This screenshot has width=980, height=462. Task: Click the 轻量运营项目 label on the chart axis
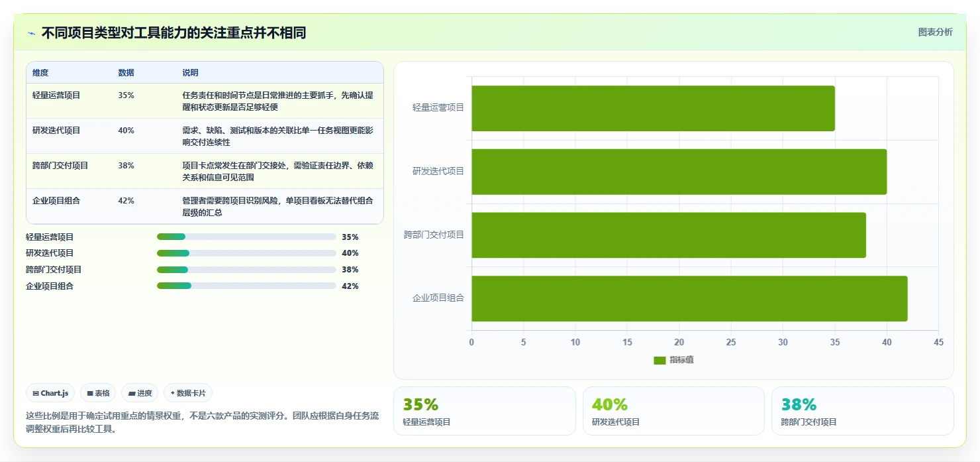click(438, 107)
